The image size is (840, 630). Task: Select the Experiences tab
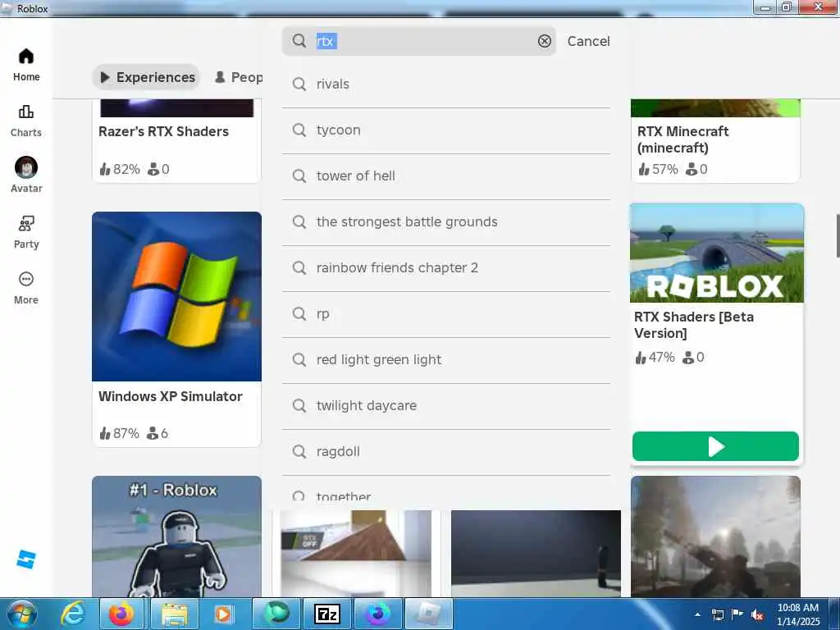pos(146,77)
